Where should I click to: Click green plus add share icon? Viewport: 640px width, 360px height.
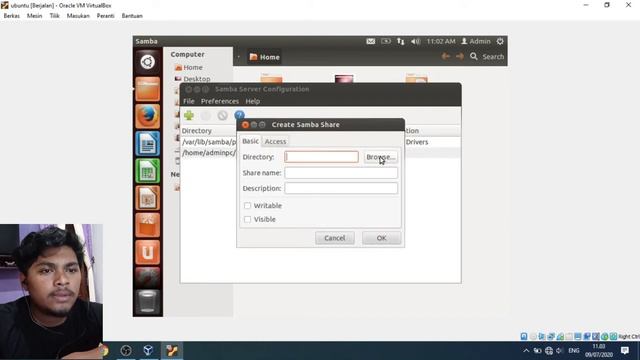189,116
